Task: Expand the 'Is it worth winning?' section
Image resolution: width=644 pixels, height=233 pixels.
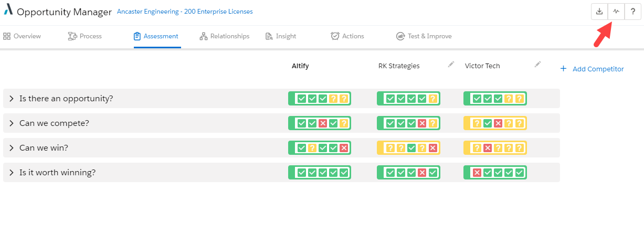Action: coord(11,173)
